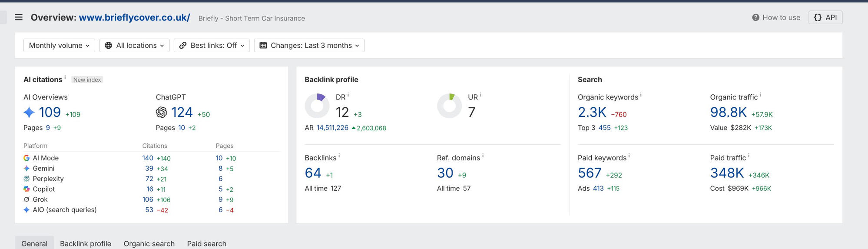The height and width of the screenshot is (249, 868).
Task: Click Organic keywords value 2.3K
Action: (592, 113)
